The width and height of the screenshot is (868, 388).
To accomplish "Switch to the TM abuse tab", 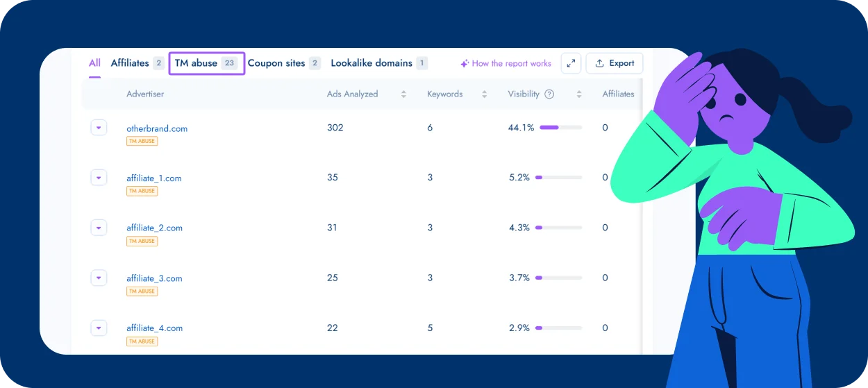I will (x=206, y=63).
